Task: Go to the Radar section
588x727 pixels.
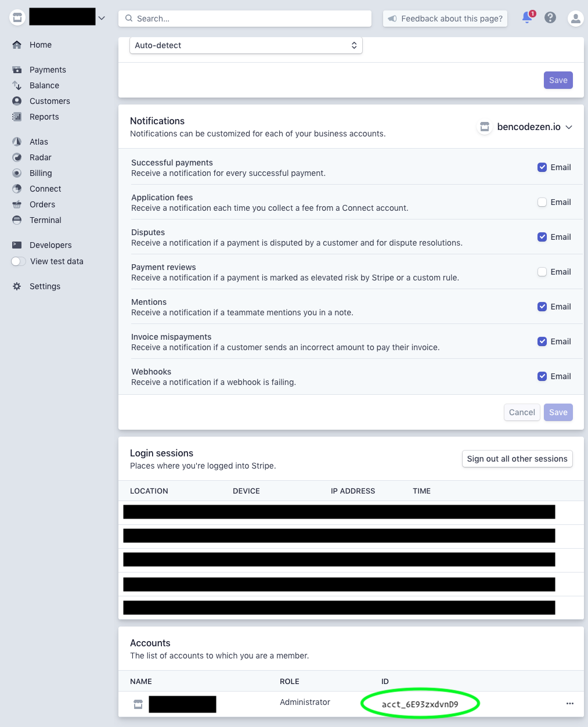Action: coord(40,157)
